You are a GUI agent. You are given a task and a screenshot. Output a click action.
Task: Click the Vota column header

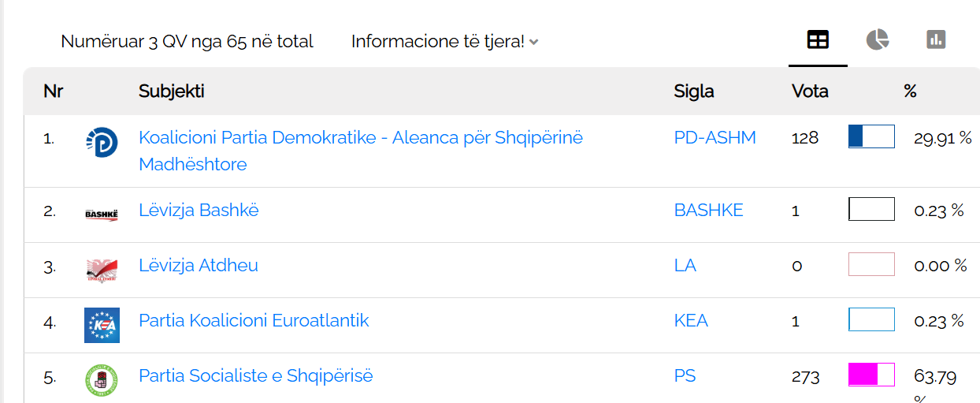click(810, 91)
